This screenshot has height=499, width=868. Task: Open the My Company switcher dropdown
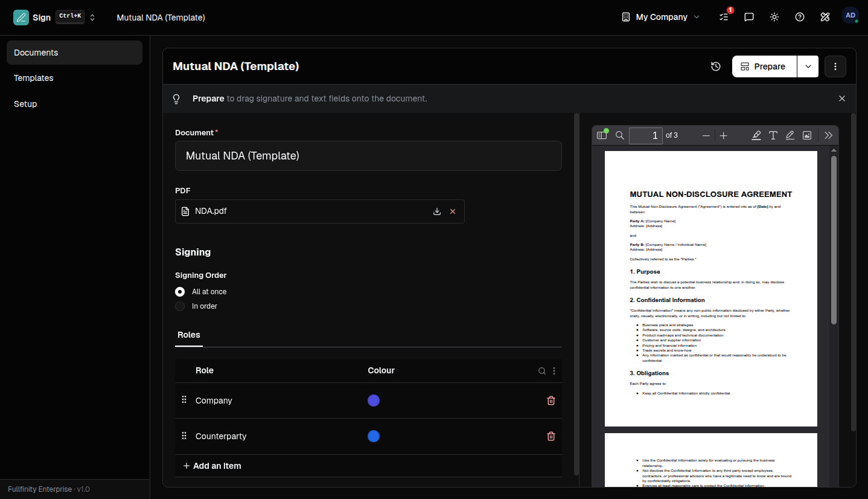[661, 17]
